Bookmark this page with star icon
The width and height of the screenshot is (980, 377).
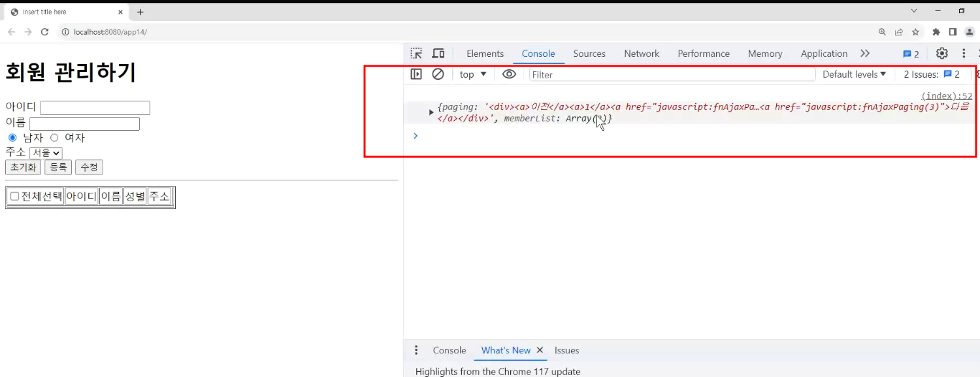point(916,32)
